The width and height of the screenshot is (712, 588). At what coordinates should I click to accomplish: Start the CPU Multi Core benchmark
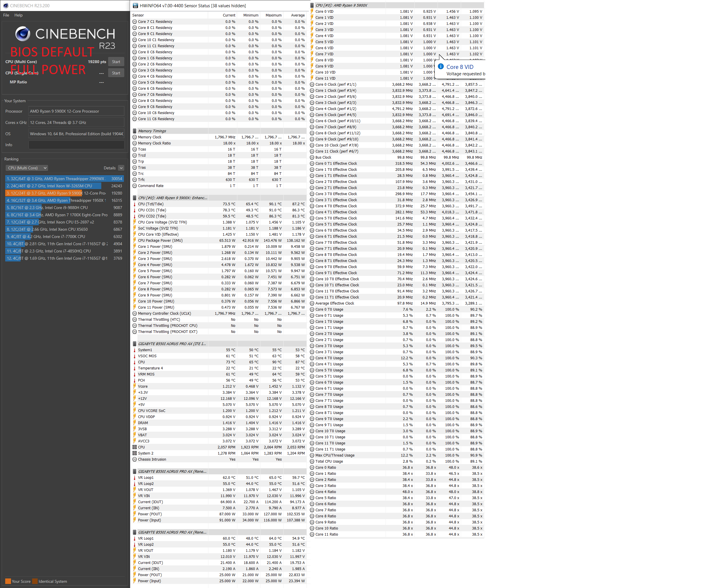[x=116, y=62]
